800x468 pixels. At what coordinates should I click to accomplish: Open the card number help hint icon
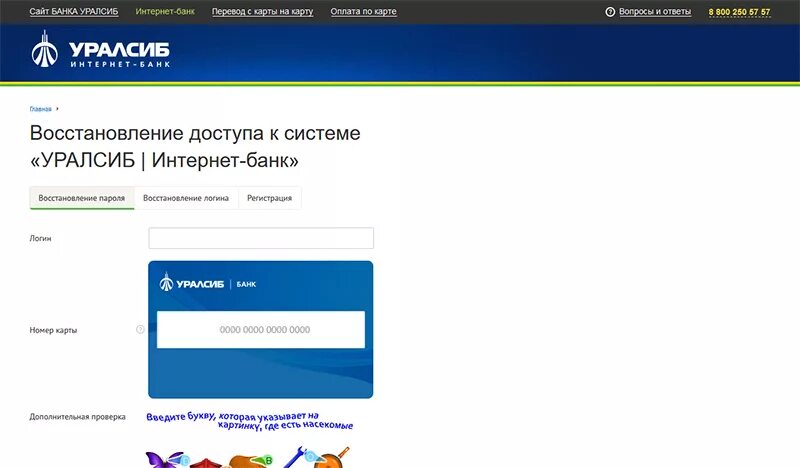(140, 329)
